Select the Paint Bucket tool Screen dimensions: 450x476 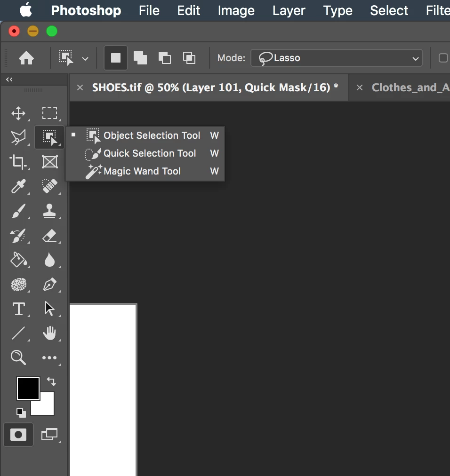pos(18,260)
